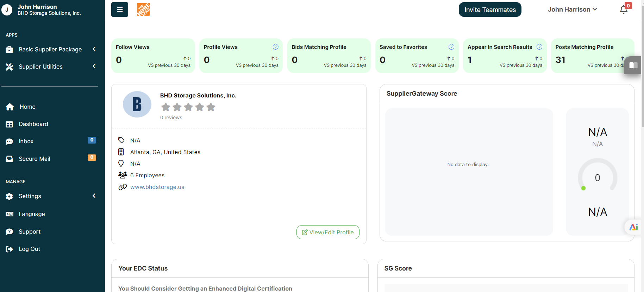
Task: Open the notifications bell
Action: (624, 9)
